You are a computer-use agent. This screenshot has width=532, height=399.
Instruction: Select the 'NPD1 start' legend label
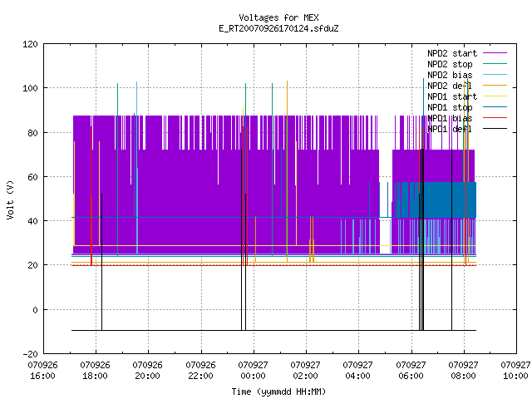(452, 96)
